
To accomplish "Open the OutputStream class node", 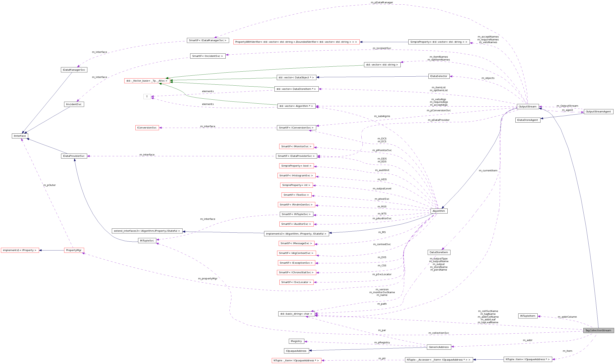I will point(527,106).
